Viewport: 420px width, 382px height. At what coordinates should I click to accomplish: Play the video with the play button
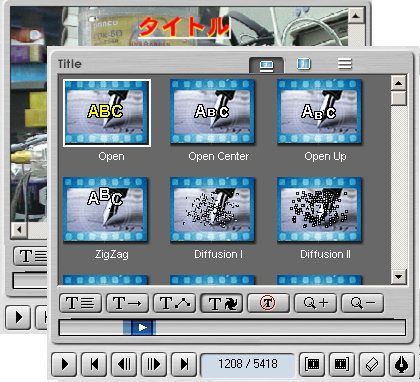click(x=64, y=364)
